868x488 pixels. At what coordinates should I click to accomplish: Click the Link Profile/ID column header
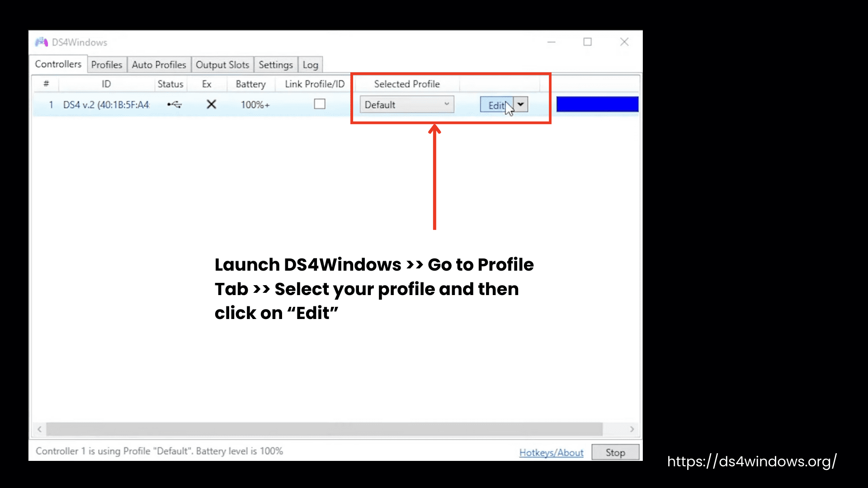(x=315, y=84)
